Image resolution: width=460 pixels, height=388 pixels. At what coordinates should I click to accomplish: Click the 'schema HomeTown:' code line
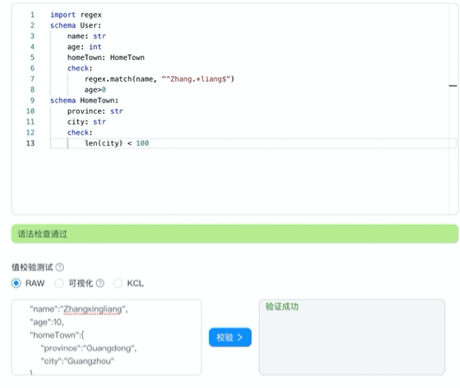84,100
